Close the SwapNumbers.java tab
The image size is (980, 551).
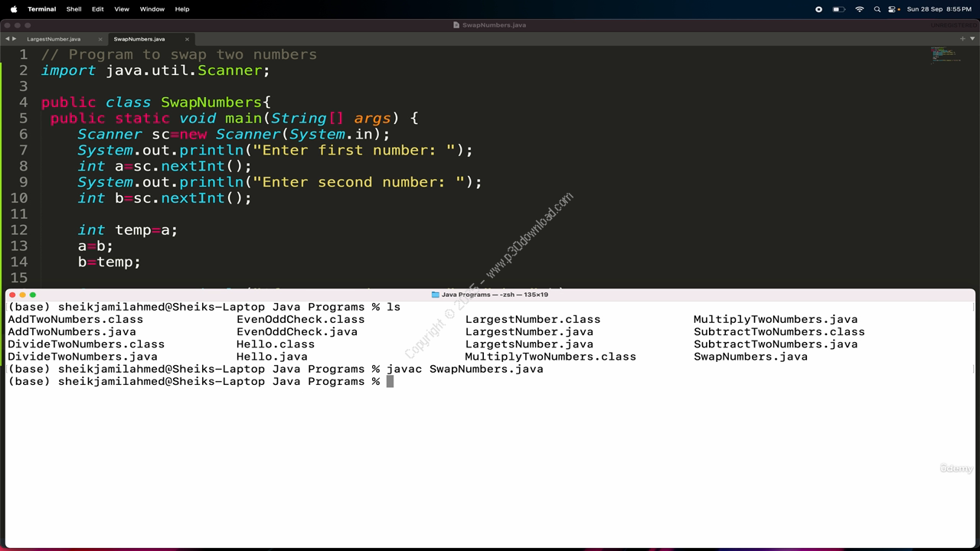coord(188,39)
